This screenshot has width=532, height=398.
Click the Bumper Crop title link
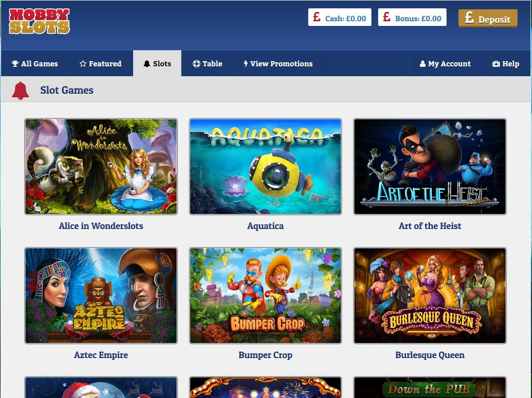pyautogui.click(x=265, y=355)
